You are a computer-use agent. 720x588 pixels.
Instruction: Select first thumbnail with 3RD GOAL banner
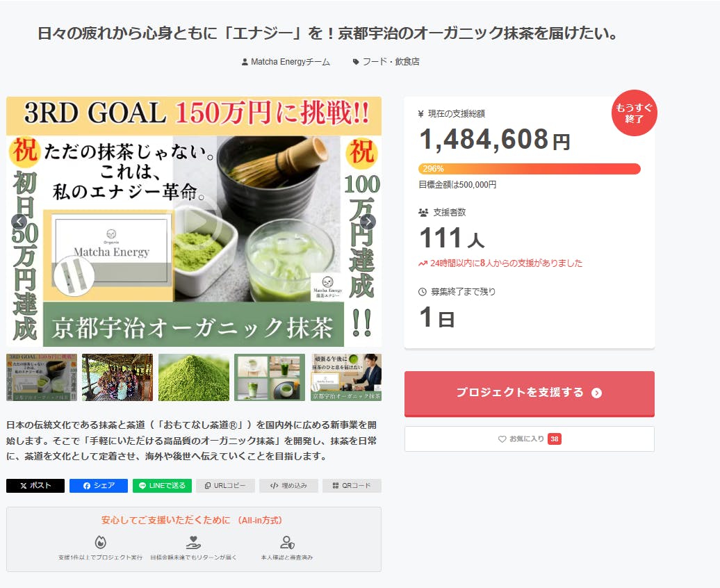point(41,377)
